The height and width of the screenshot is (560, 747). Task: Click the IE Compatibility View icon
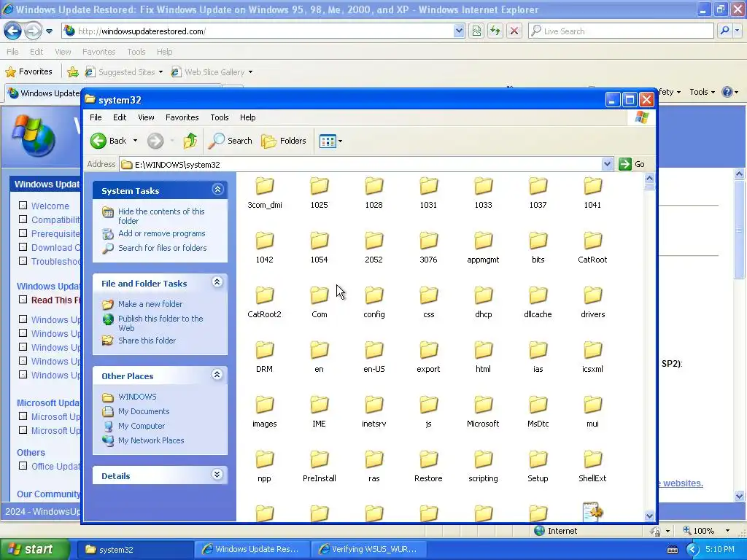[476, 31]
